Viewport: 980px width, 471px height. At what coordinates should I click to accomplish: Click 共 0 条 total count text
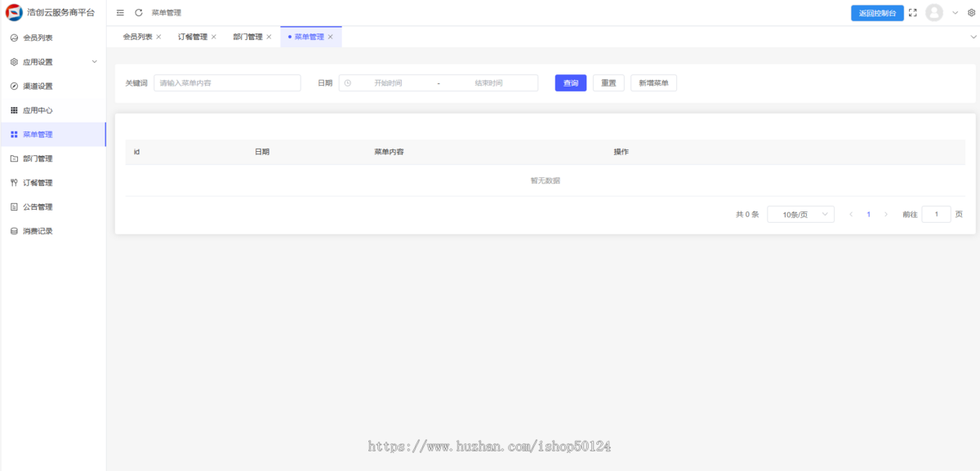[747, 214]
